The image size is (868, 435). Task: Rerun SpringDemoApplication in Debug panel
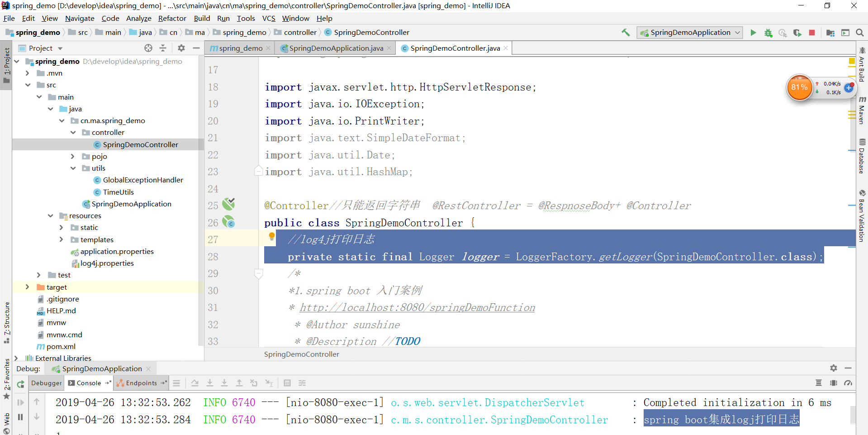21,384
